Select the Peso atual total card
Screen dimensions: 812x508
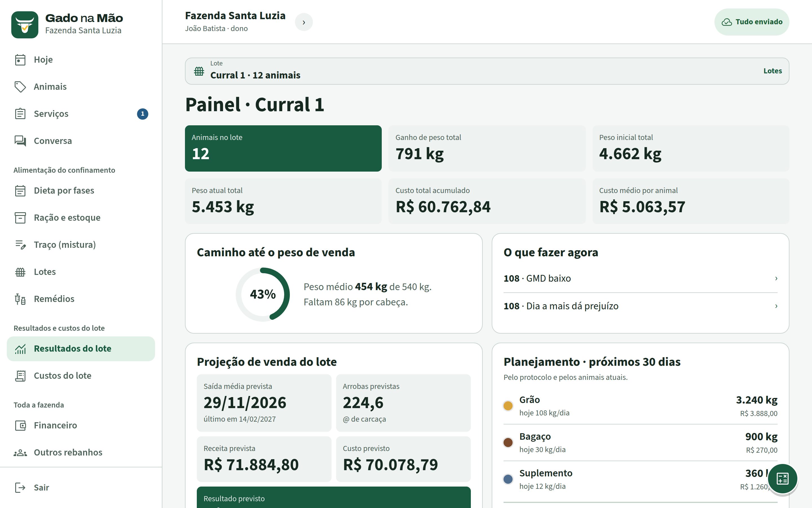pyautogui.click(x=283, y=201)
